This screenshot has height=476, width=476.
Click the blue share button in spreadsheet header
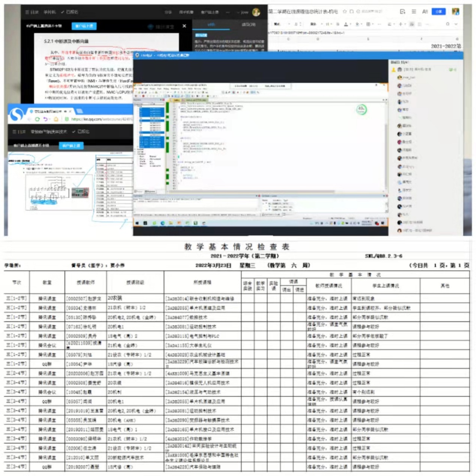438,12
